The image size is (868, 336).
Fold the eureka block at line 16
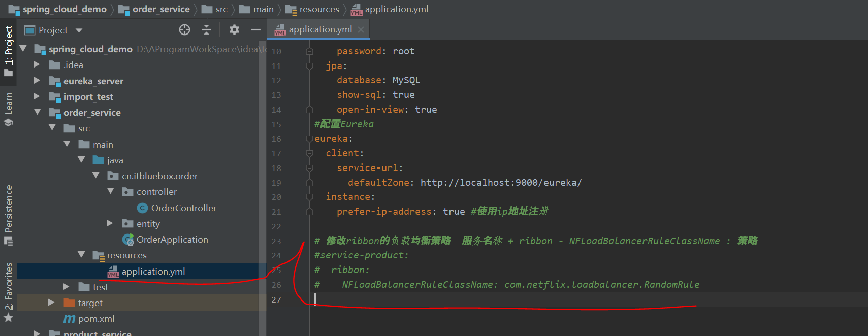pyautogui.click(x=309, y=139)
